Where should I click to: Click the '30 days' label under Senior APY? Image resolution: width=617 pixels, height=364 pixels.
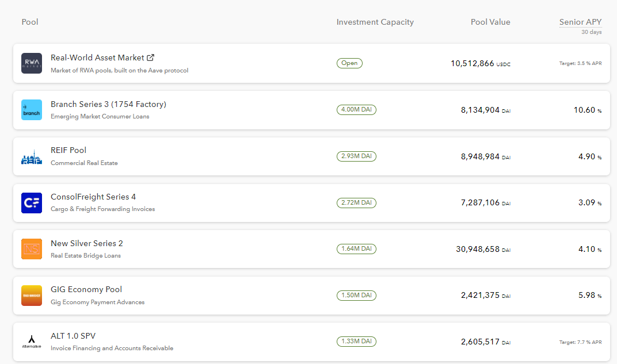pyautogui.click(x=592, y=32)
